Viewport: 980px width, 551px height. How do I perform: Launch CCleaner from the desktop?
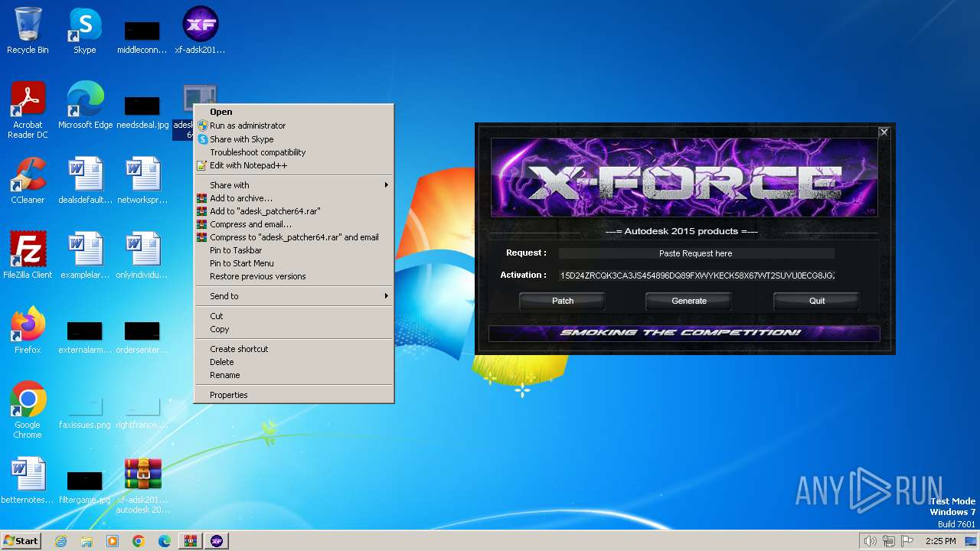pyautogui.click(x=28, y=181)
